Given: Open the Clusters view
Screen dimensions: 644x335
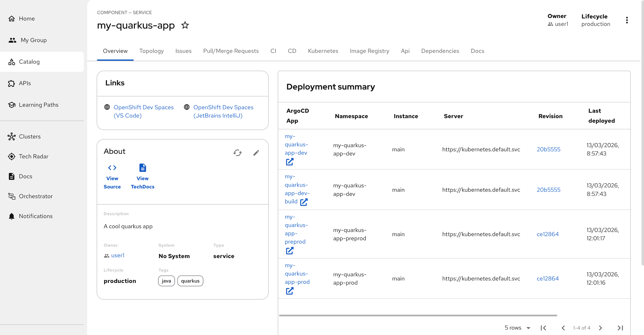Looking at the screenshot, I should point(30,137).
